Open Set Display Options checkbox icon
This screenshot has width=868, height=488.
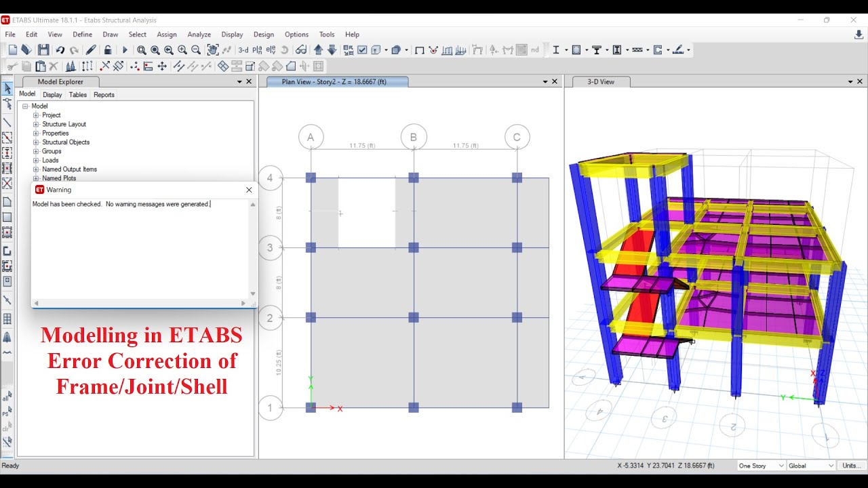[x=362, y=50]
